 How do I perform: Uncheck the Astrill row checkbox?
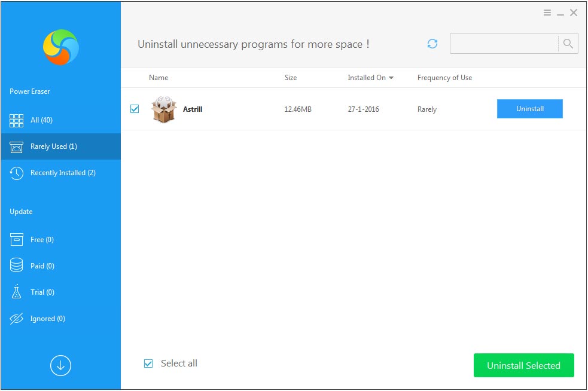click(135, 109)
